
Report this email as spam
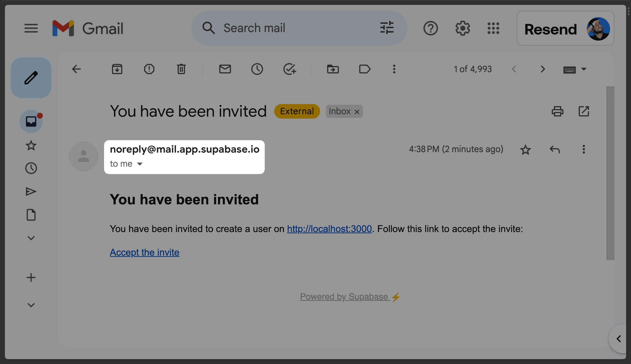tap(149, 69)
